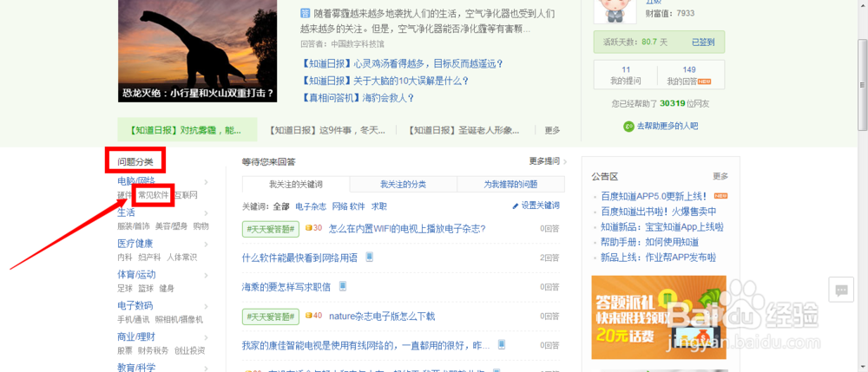Click the page vertical scrollbar thumb
868x372 pixels.
tap(863, 85)
